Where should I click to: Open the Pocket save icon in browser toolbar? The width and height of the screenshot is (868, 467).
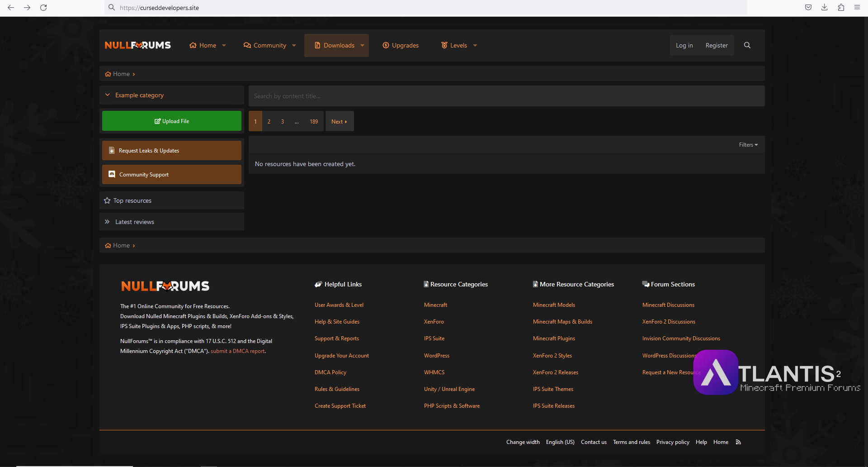(808, 7)
